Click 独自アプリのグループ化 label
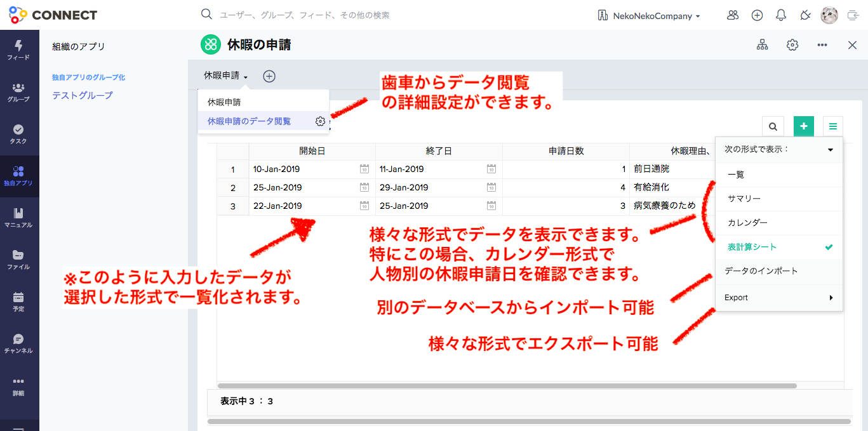This screenshot has width=868, height=431. coord(88,77)
